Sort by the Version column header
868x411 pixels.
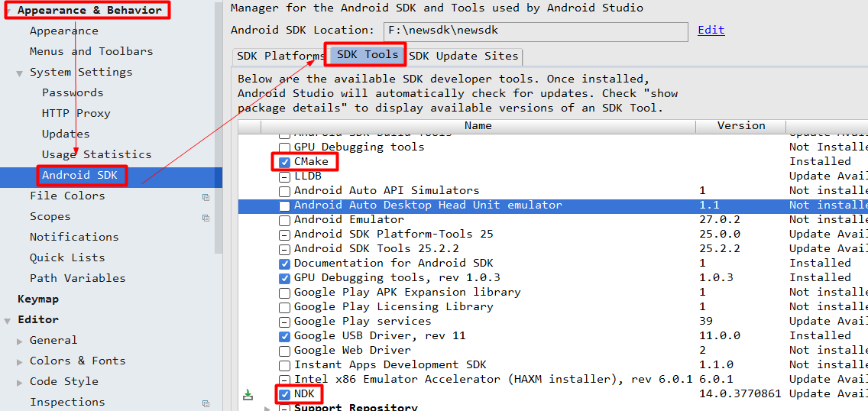click(741, 126)
